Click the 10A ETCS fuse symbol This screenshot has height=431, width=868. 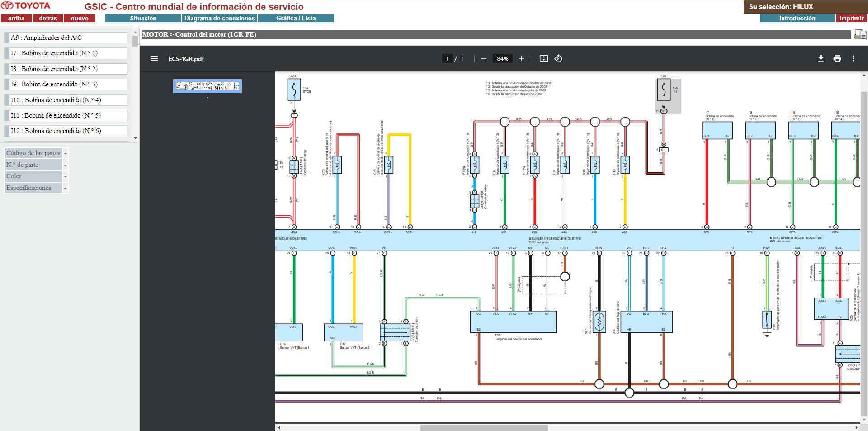point(294,90)
